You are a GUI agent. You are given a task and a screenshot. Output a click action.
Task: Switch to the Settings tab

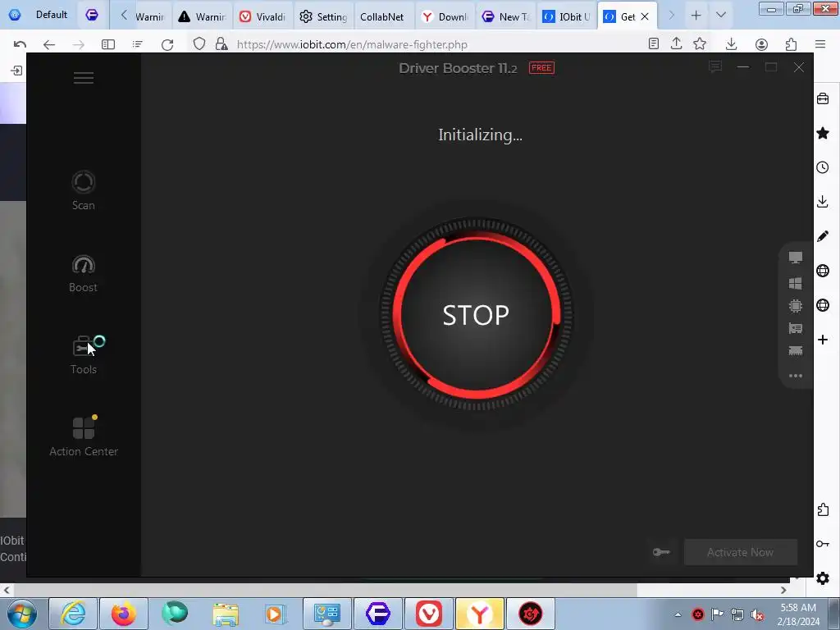(x=323, y=16)
